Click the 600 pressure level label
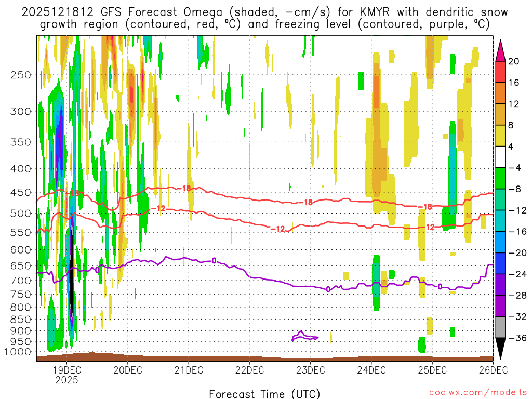 [21, 250]
